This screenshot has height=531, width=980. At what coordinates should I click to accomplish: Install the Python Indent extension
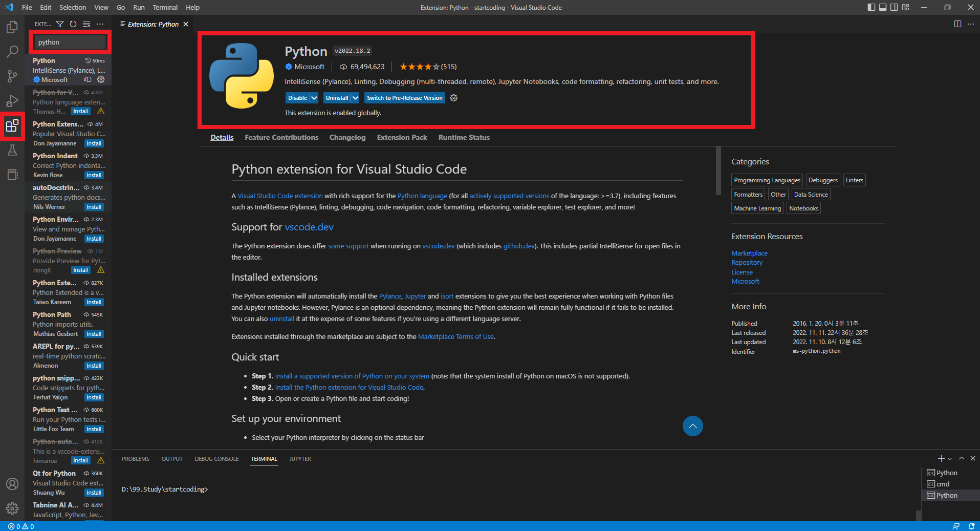tap(94, 175)
